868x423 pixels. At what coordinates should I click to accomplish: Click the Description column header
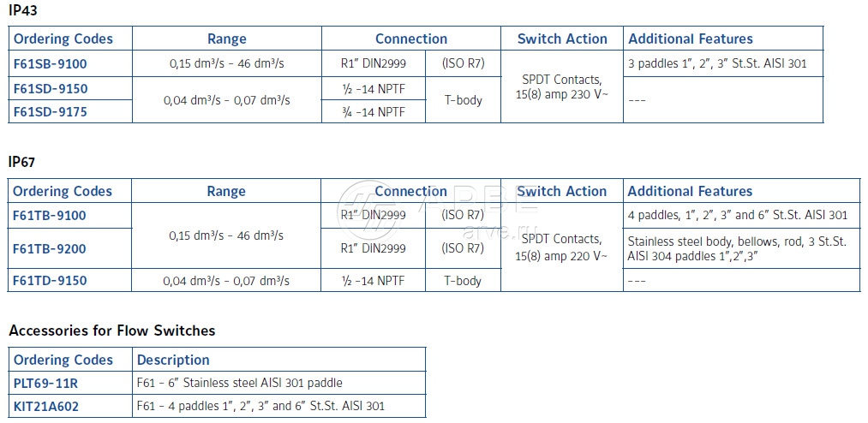[173, 360]
